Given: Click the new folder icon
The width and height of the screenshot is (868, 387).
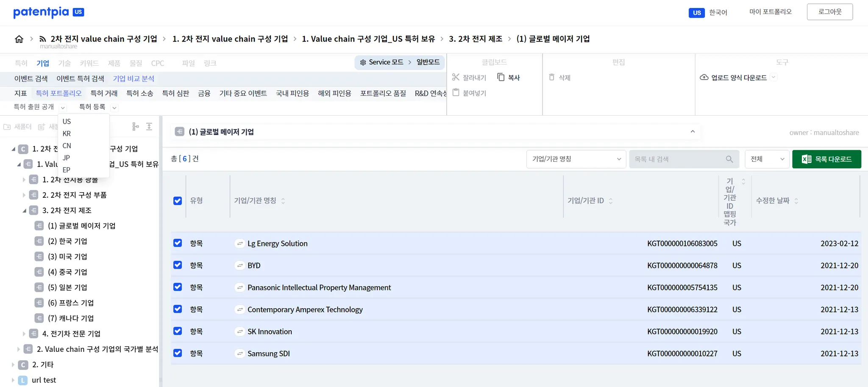Looking at the screenshot, I should pyautogui.click(x=7, y=127).
